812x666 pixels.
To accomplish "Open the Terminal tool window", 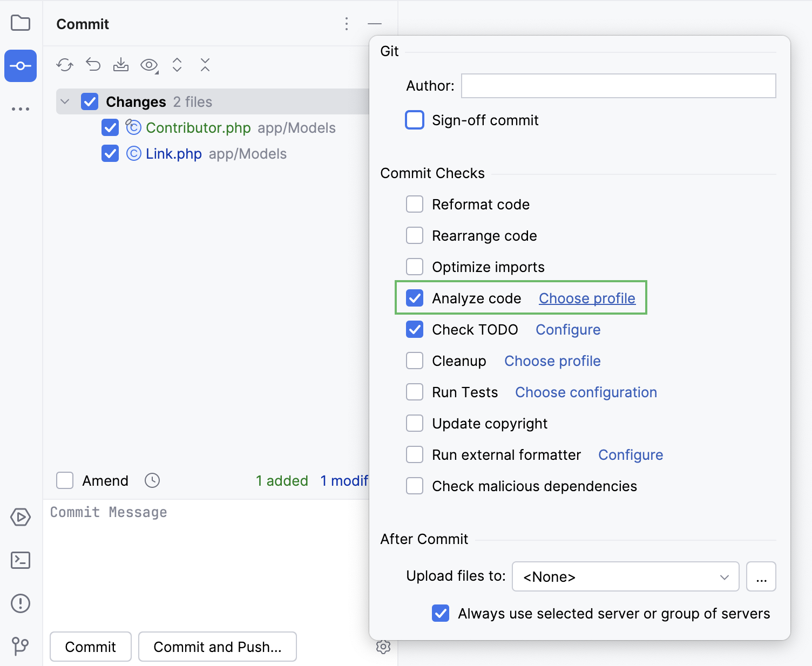I will pyautogui.click(x=20, y=560).
